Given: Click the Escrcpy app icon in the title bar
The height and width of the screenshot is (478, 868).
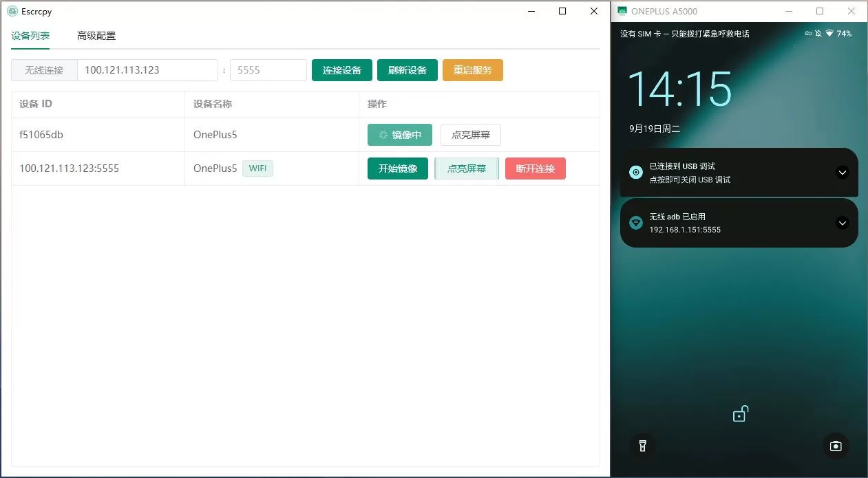Looking at the screenshot, I should 12,11.
